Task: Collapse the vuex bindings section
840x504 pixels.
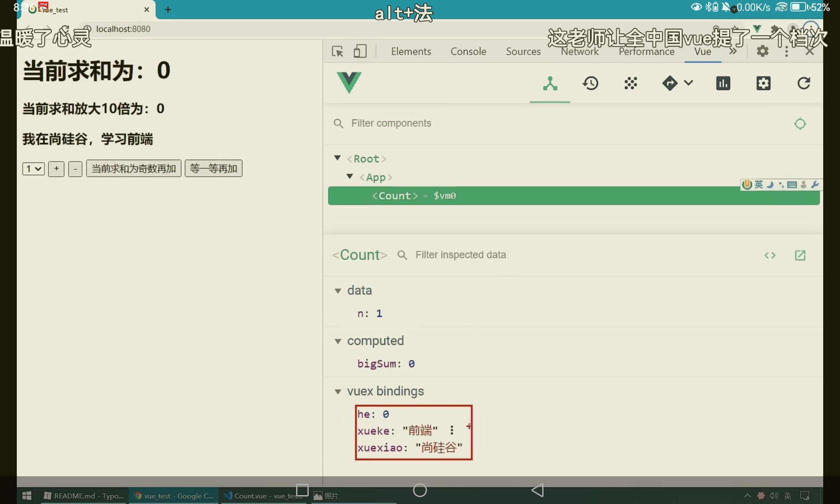Action: [x=338, y=392]
